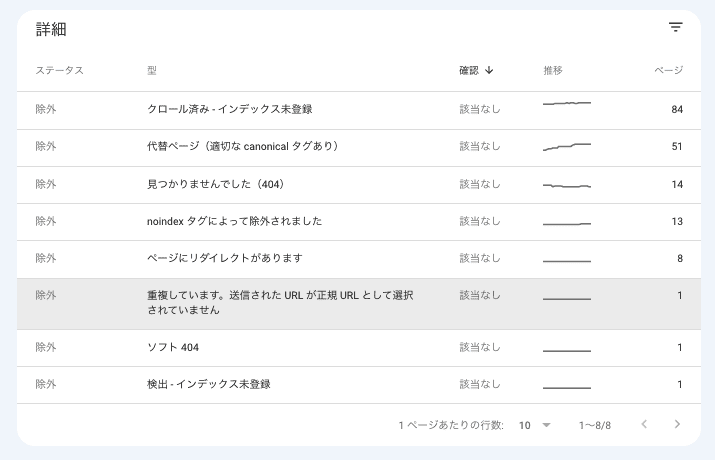Viewport: 715px width, 460px height.
Task: Sort by 推移 column header
Action: (553, 70)
